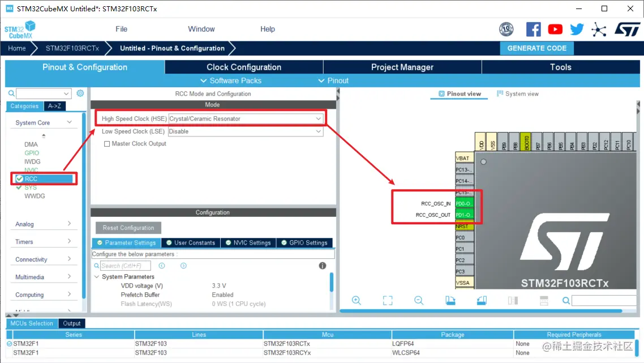
Task: Click Reset Configuration button
Action: pos(128,228)
